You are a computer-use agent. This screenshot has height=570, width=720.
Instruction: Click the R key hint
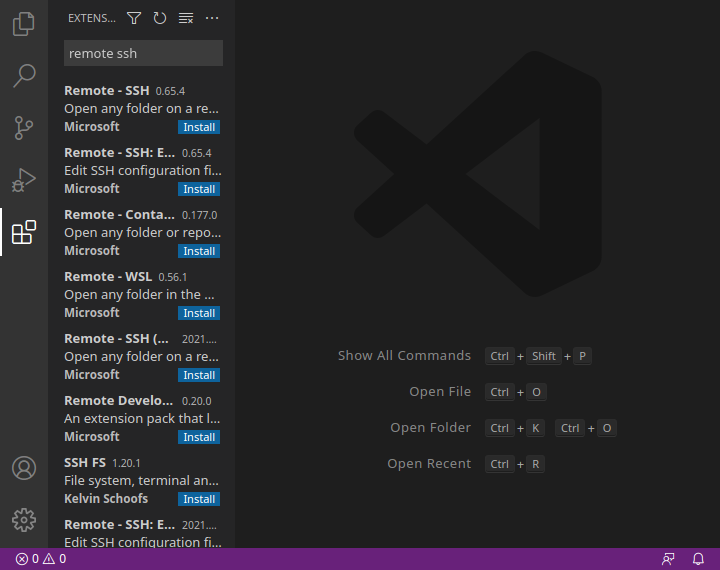(x=535, y=464)
